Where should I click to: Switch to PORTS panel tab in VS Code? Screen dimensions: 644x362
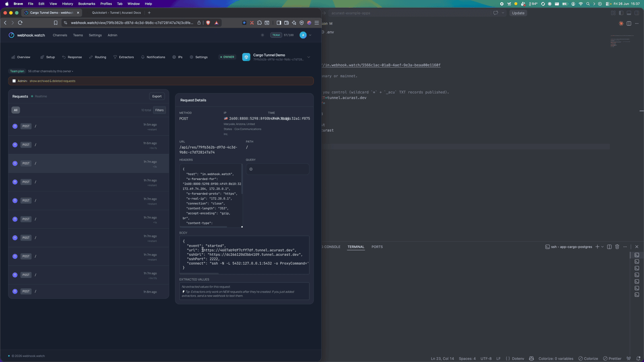pos(377,247)
